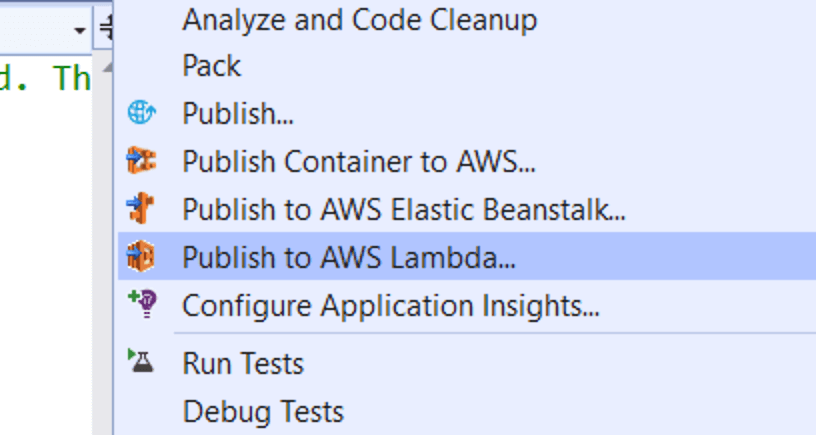The height and width of the screenshot is (435, 816).
Task: Select Publish Container to AWS... text
Action: [x=359, y=161]
